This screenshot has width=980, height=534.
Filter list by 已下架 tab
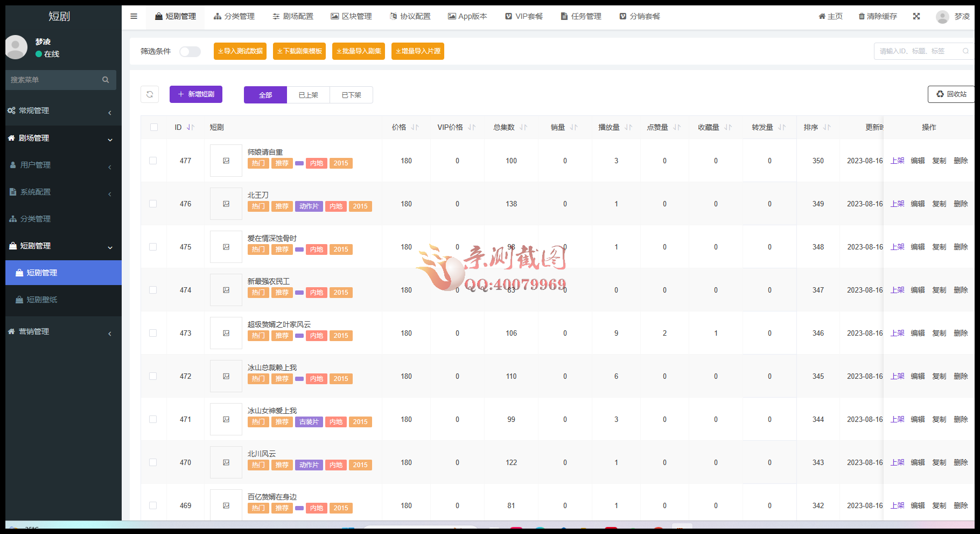tap(352, 95)
